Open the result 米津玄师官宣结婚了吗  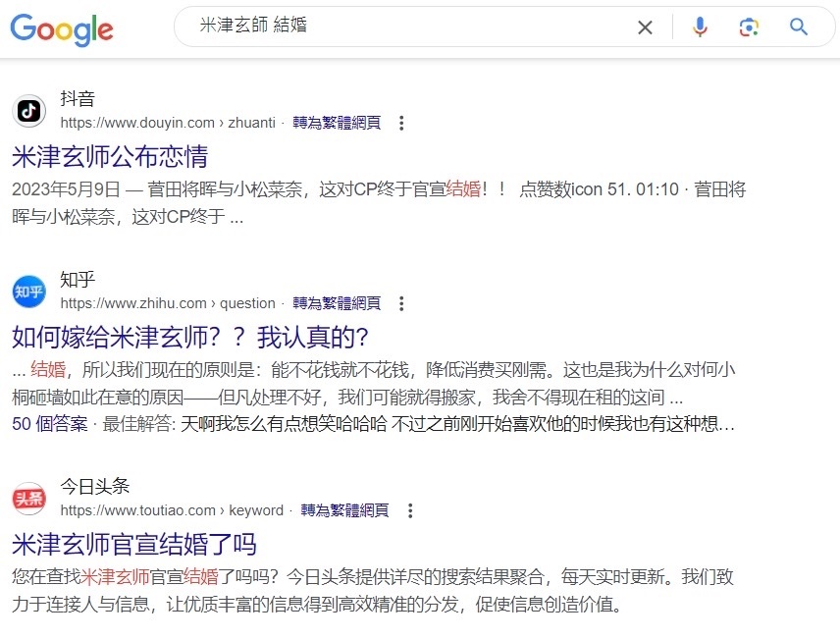click(133, 544)
